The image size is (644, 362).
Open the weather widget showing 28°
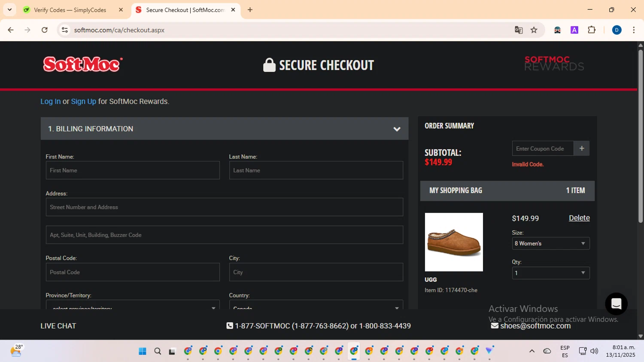(16, 351)
